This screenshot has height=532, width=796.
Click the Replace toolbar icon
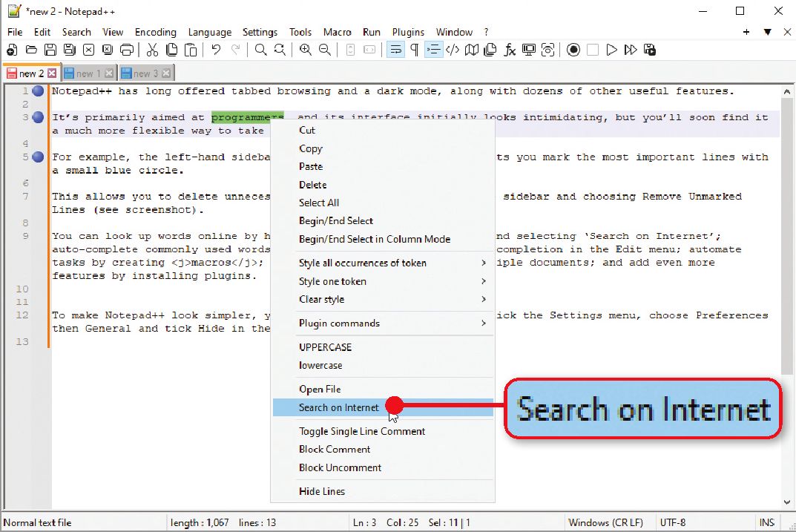pyautogui.click(x=280, y=50)
